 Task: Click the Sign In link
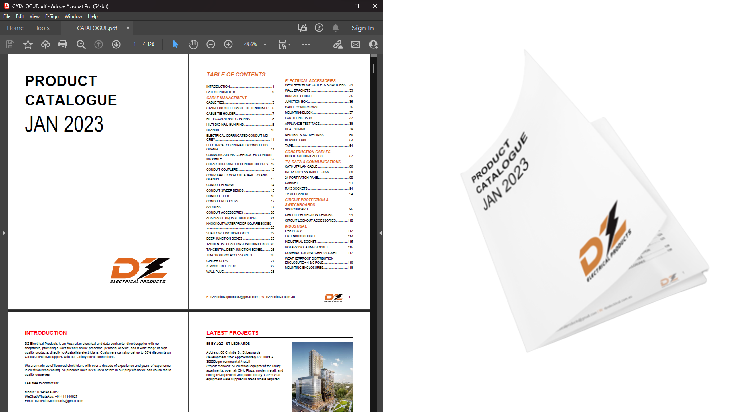362,28
